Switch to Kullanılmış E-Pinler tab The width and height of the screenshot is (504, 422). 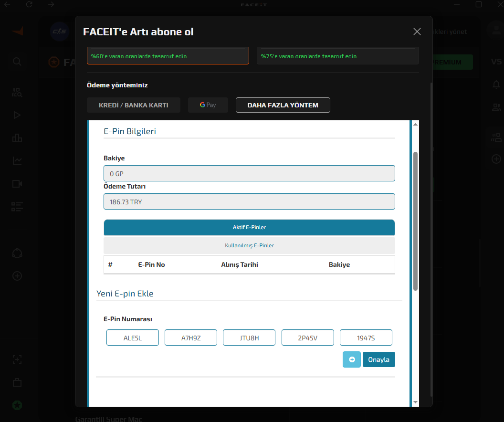point(249,245)
